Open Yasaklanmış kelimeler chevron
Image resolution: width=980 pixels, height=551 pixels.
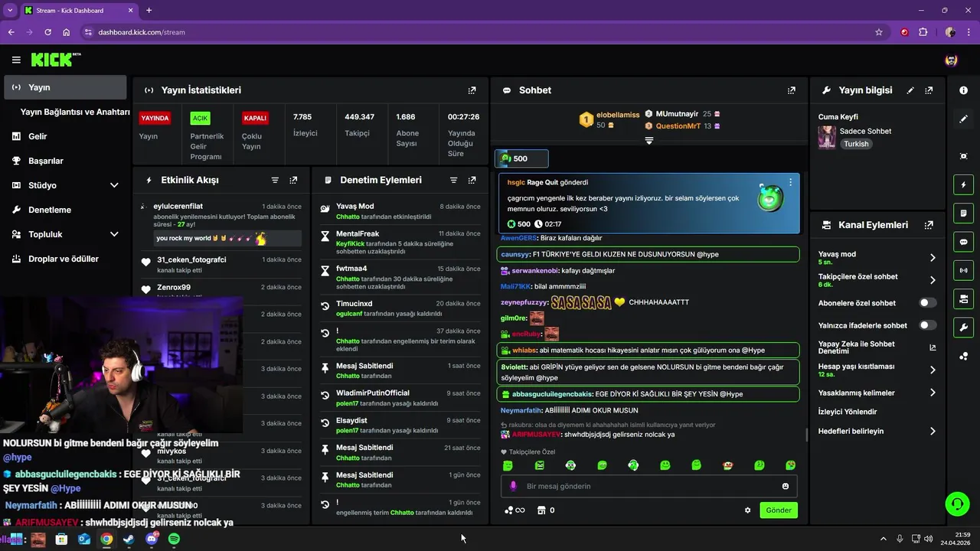pyautogui.click(x=933, y=393)
